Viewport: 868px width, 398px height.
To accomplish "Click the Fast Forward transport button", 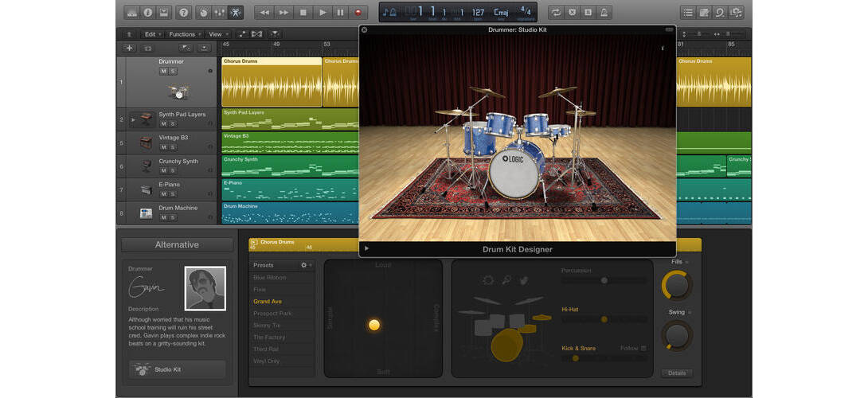I will tap(283, 12).
